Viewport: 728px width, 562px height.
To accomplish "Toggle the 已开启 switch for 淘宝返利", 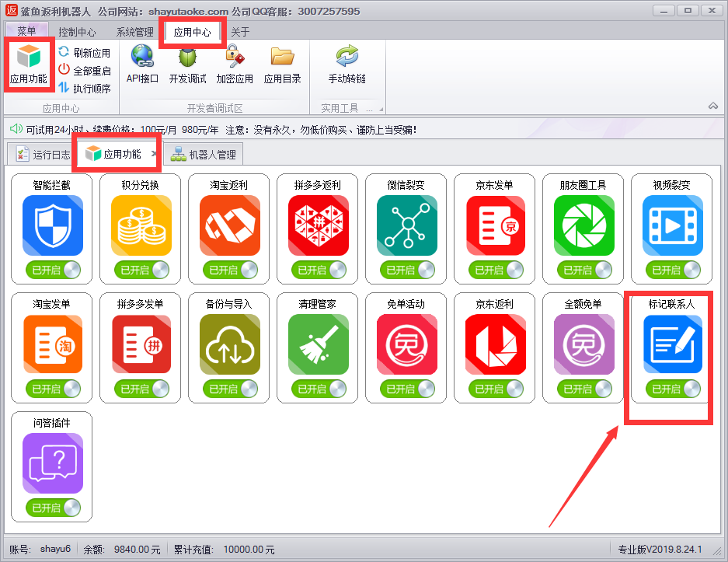I will 231,270.
